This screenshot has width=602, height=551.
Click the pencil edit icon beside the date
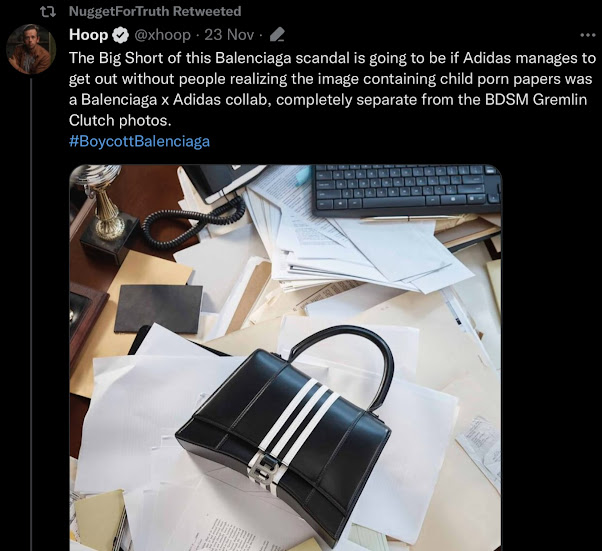tap(277, 35)
